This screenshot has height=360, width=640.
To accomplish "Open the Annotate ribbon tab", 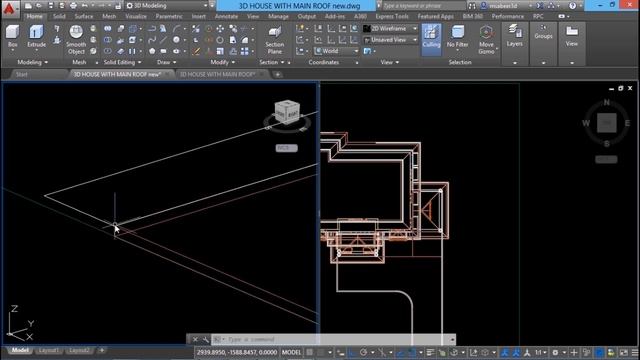I will tap(226, 16).
